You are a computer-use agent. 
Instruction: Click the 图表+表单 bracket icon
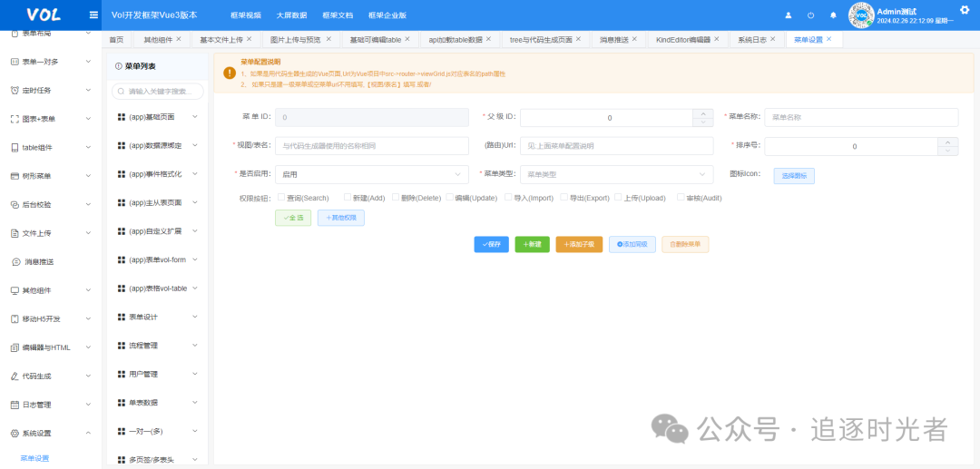[x=15, y=119]
